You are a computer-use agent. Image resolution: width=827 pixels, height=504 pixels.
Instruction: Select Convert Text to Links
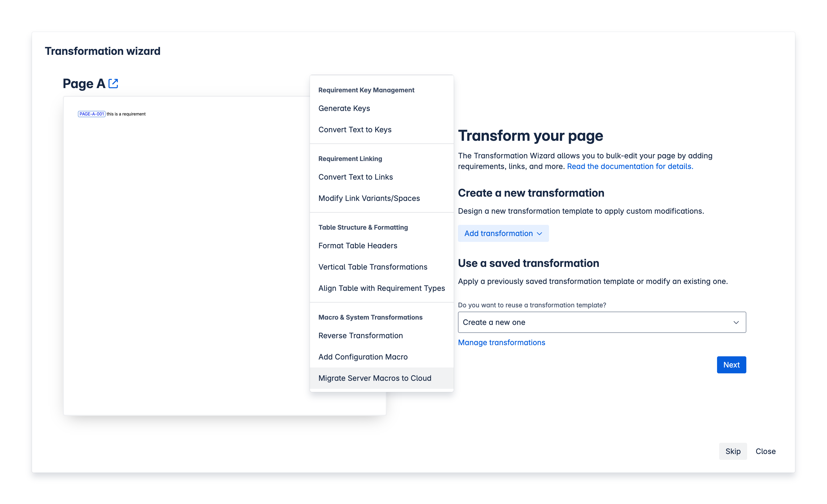point(355,177)
